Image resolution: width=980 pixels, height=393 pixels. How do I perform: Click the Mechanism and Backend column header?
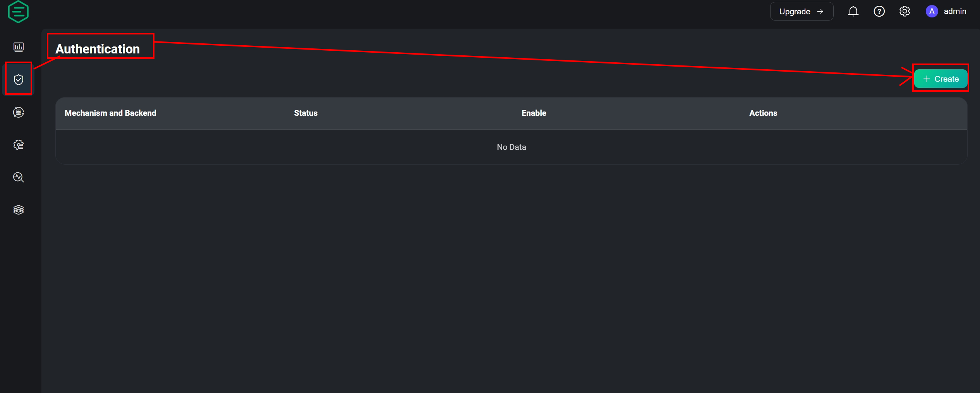click(110, 113)
